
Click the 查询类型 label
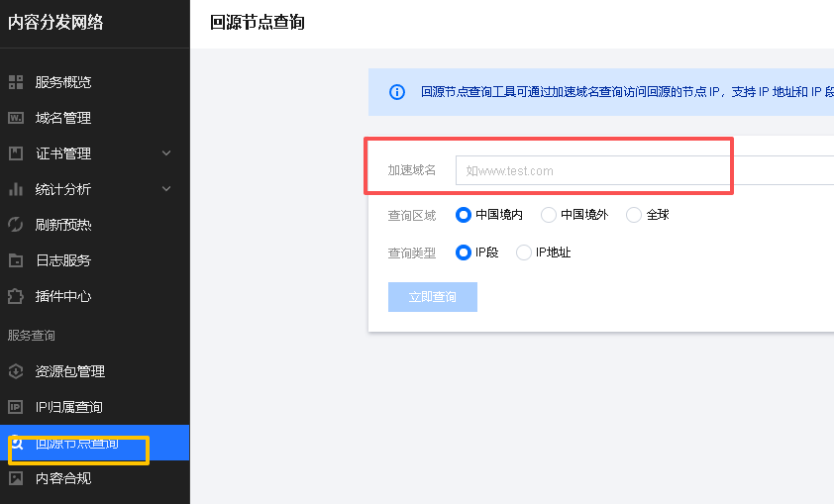click(412, 252)
